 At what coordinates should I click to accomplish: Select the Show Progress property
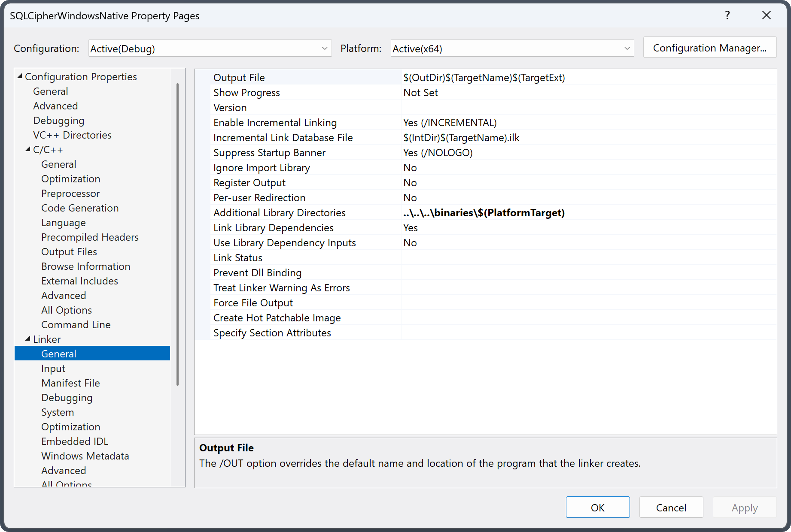point(246,93)
